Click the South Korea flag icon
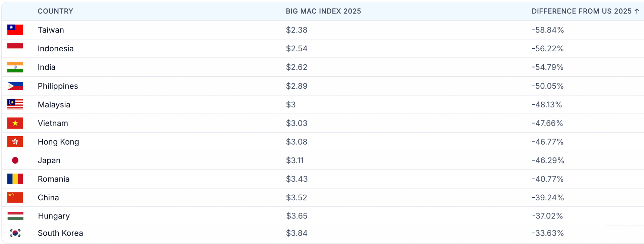 tap(15, 233)
